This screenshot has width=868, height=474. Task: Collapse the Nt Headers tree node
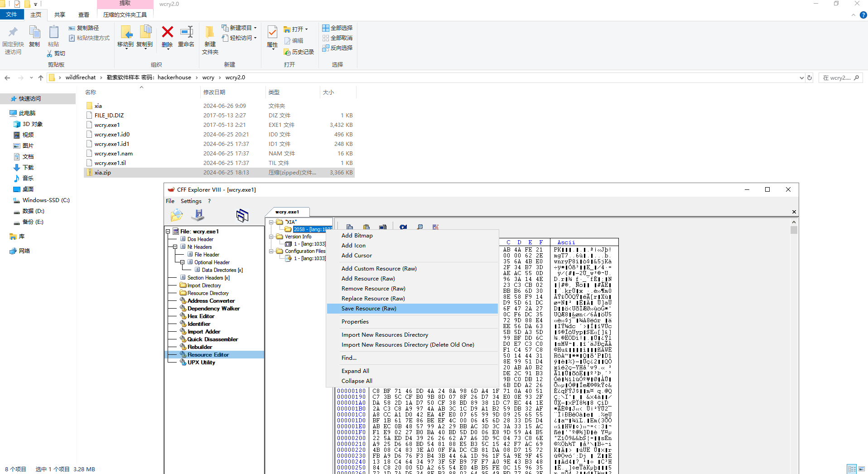click(175, 247)
